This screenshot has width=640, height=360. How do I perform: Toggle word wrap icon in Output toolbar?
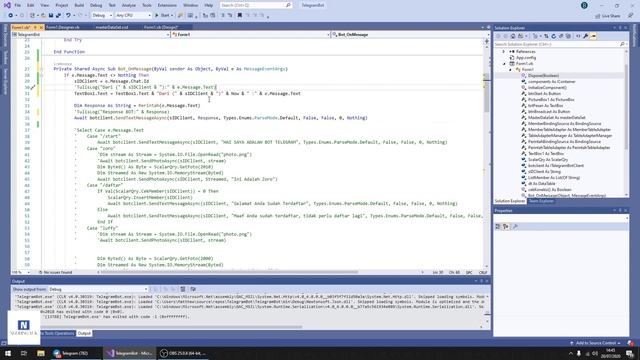pos(193,289)
